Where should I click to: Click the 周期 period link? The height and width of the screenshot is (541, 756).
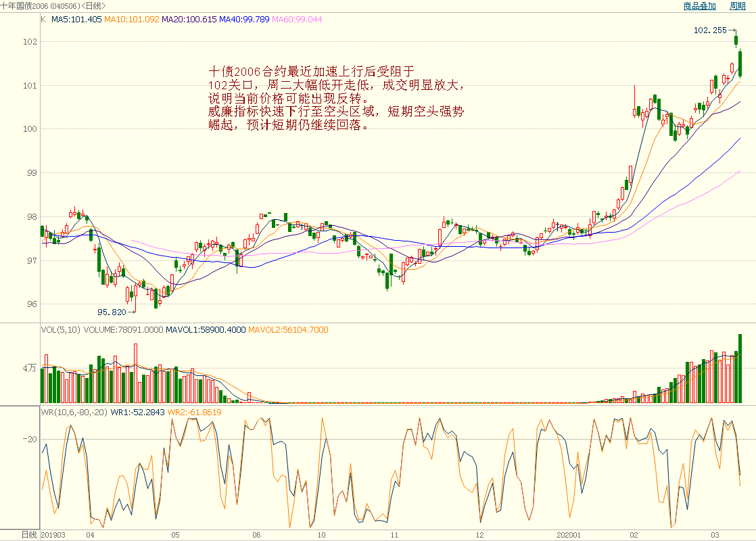click(x=737, y=6)
